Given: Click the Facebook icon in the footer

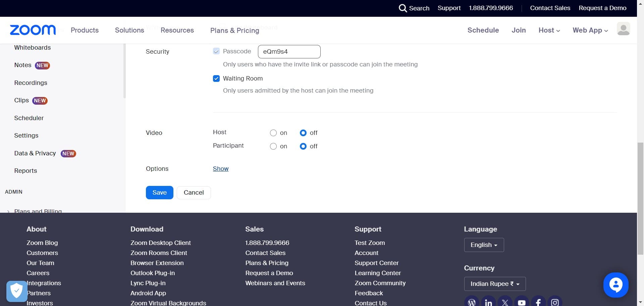Looking at the screenshot, I should 538,302.
